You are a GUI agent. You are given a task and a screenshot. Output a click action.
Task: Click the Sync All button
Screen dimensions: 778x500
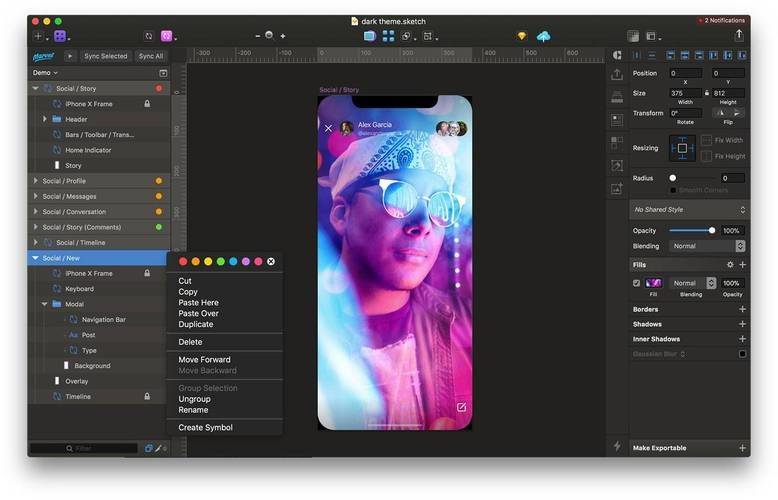tap(150, 56)
